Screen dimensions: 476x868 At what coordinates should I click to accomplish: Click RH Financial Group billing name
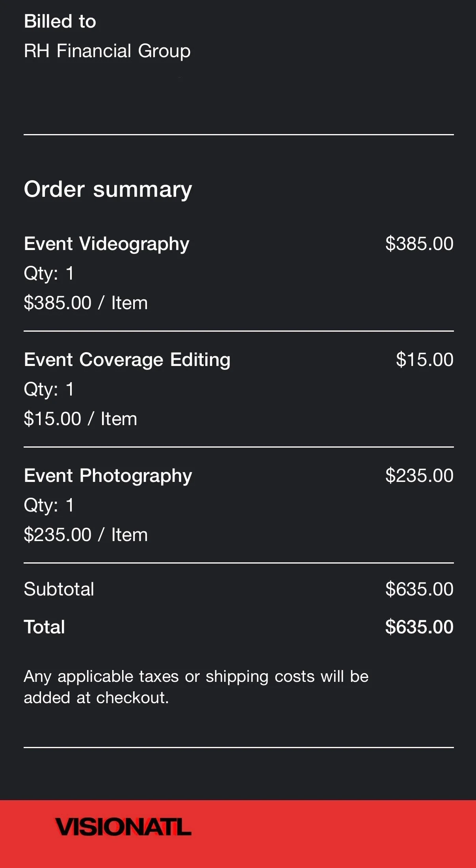tap(107, 51)
